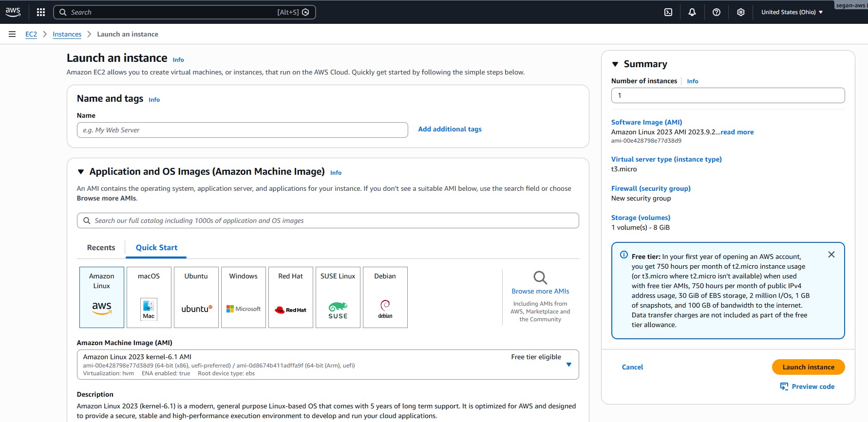Focus the AMI catalog search field
Image resolution: width=868 pixels, height=422 pixels.
click(328, 220)
